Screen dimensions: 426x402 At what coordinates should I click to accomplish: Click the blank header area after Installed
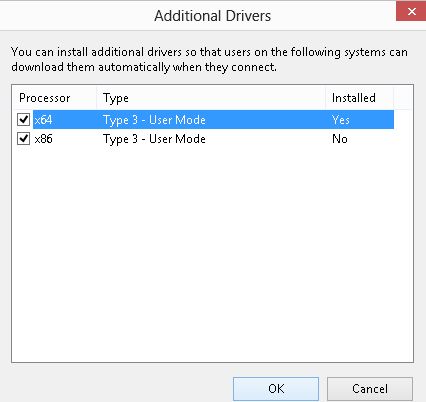pyautogui.click(x=403, y=98)
